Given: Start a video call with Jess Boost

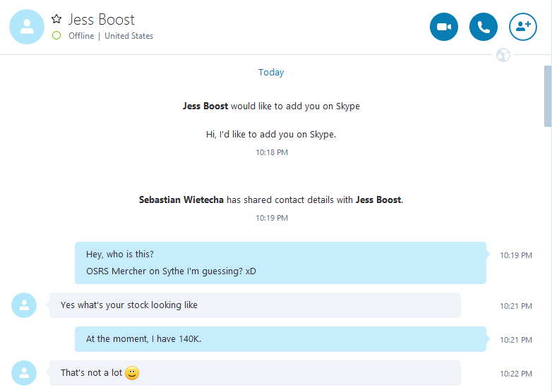Looking at the screenshot, I should pos(443,27).
